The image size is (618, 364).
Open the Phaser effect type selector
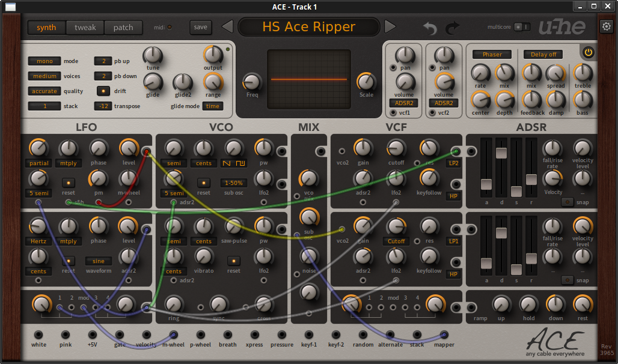pyautogui.click(x=492, y=55)
